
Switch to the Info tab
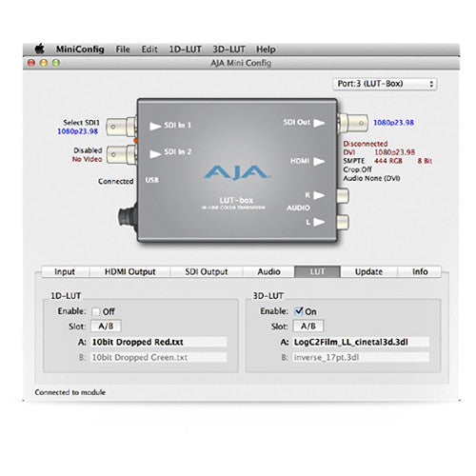coord(420,271)
